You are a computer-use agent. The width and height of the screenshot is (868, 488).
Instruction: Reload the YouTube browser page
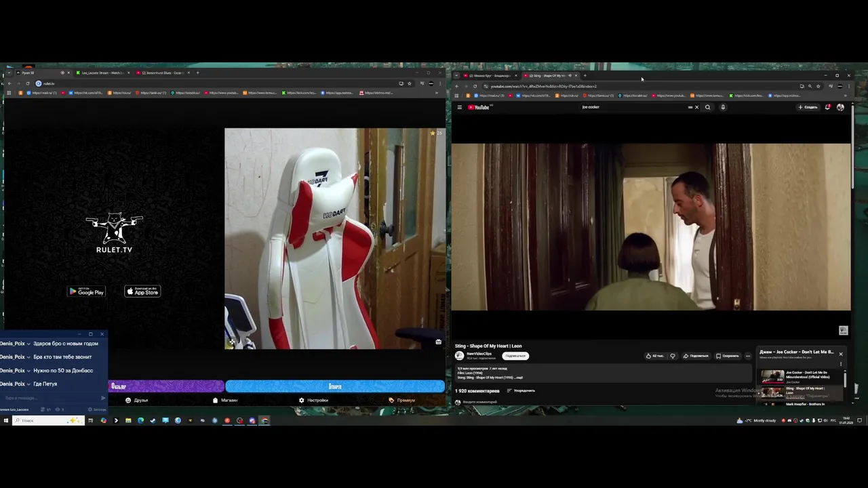tap(475, 86)
